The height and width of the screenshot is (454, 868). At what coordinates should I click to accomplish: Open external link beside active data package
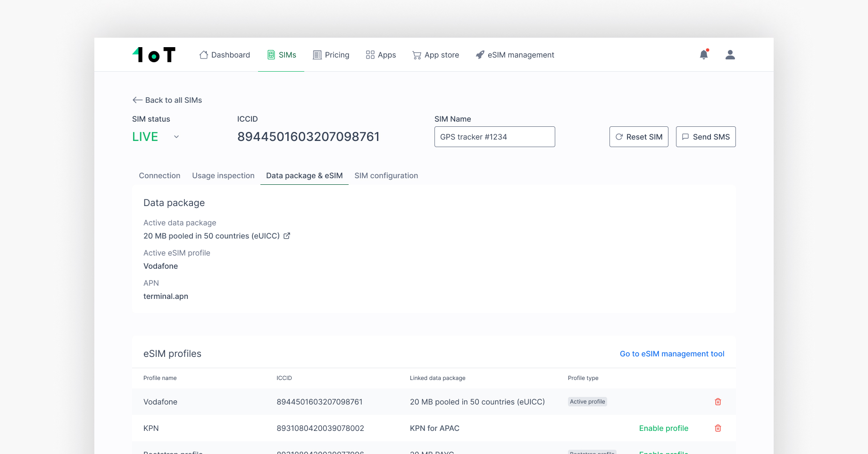coord(287,236)
